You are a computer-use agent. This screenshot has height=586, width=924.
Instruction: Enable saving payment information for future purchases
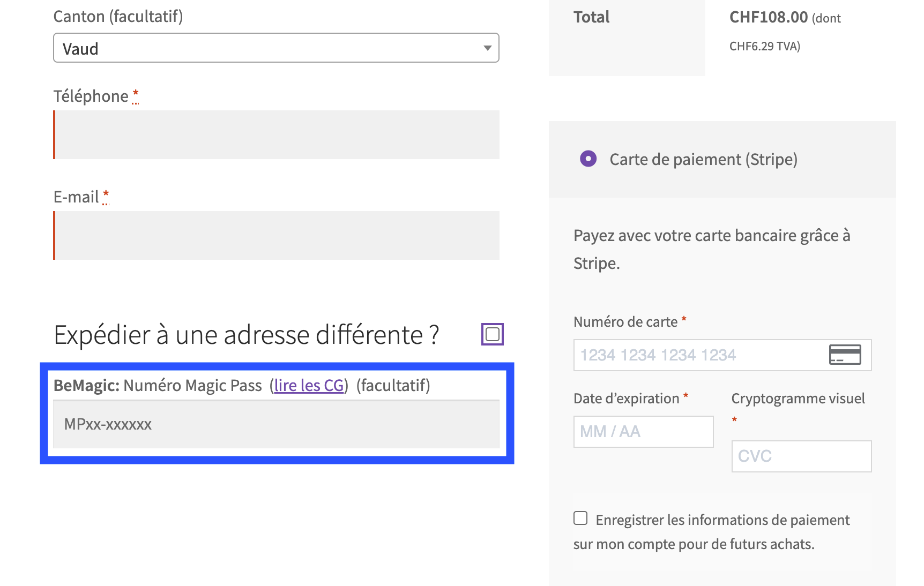(x=580, y=518)
